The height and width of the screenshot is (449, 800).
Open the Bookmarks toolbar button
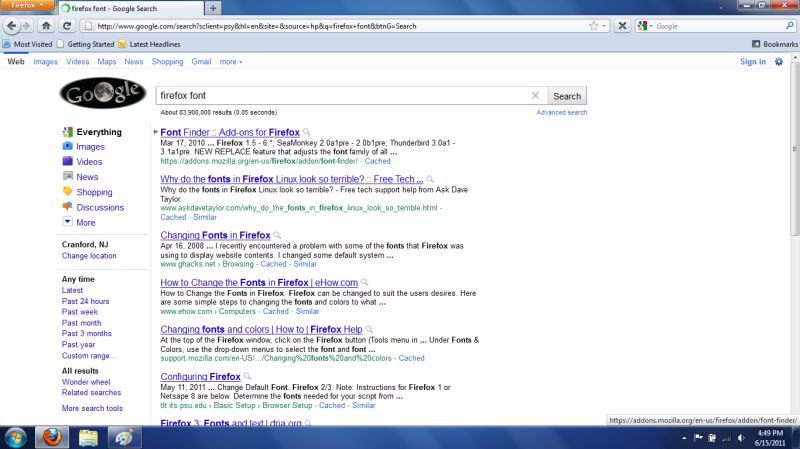[774, 44]
